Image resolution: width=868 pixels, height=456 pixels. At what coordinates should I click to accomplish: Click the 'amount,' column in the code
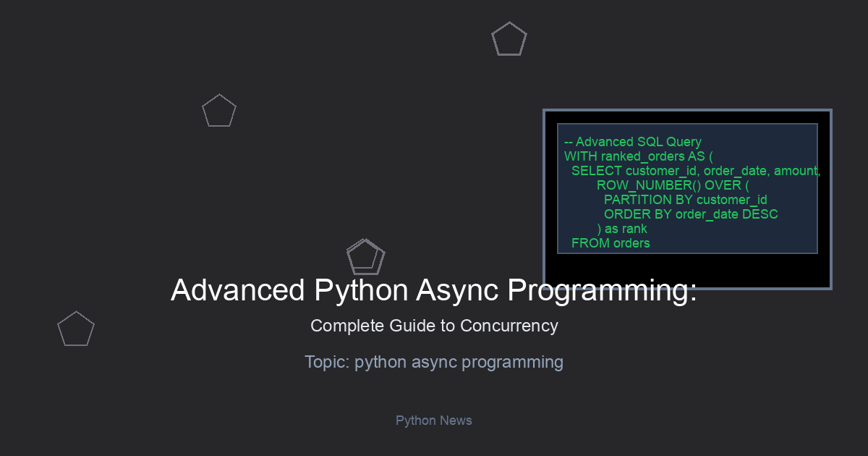tap(796, 171)
